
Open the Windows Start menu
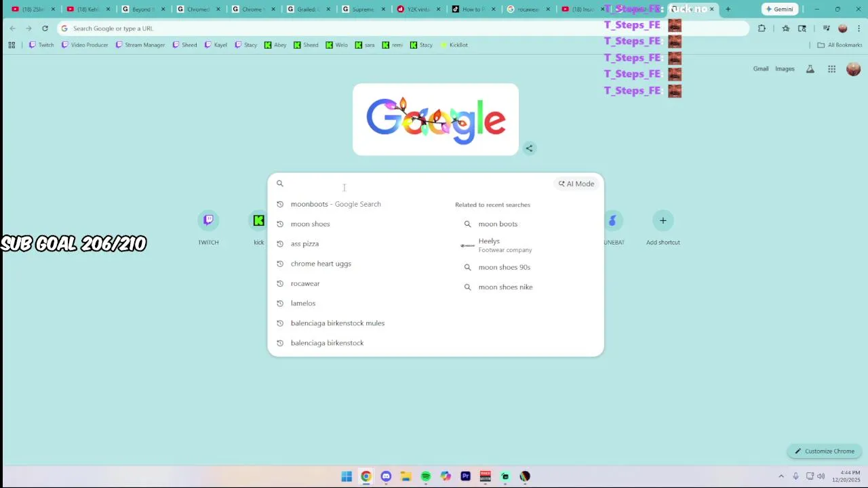347,476
